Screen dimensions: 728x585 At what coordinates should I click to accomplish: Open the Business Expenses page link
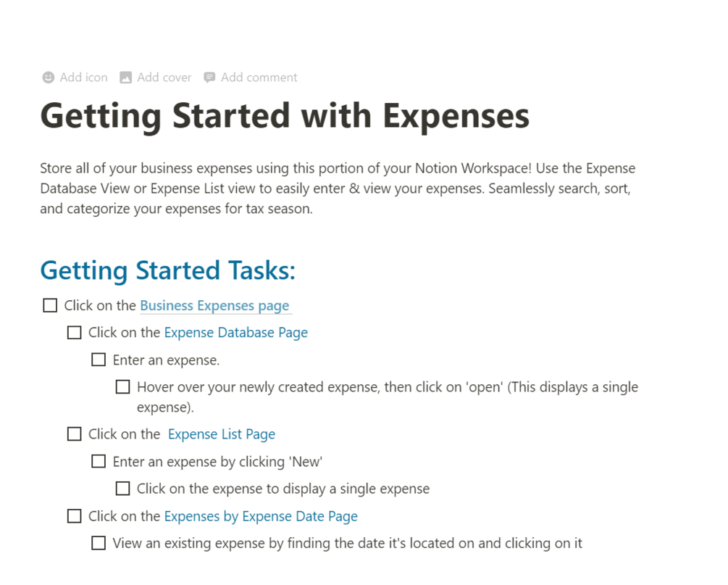tap(214, 306)
